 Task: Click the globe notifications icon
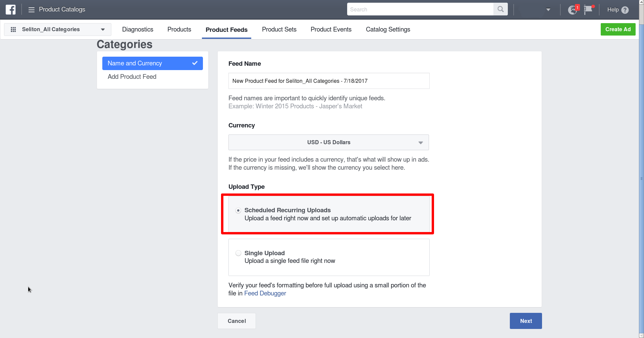pos(572,9)
